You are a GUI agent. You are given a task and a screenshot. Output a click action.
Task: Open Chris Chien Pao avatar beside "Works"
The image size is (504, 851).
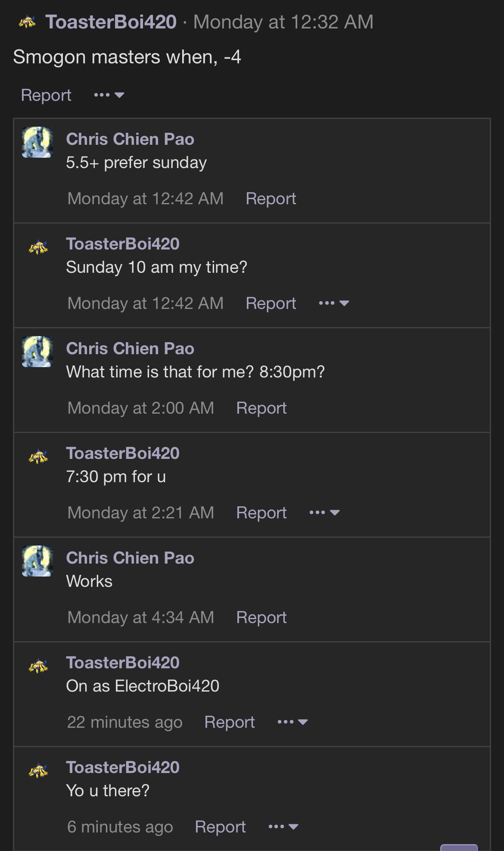(x=37, y=561)
